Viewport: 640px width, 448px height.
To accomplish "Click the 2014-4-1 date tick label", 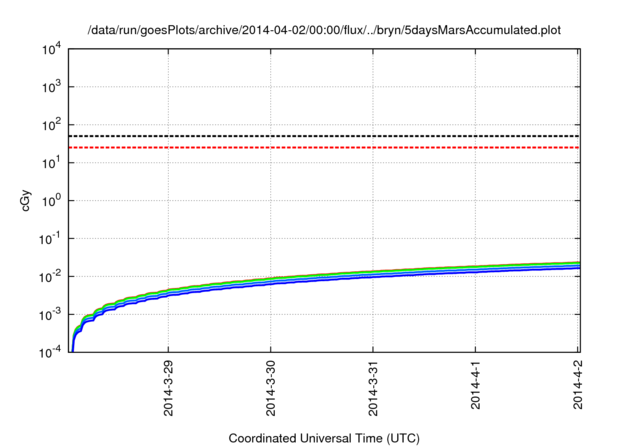I will [x=476, y=385].
